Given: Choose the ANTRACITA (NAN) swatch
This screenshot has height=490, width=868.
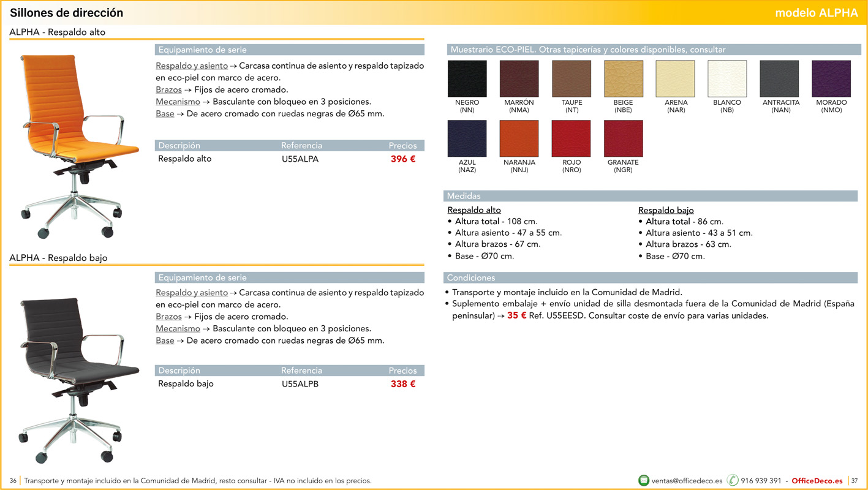Looking at the screenshot, I should (x=780, y=78).
